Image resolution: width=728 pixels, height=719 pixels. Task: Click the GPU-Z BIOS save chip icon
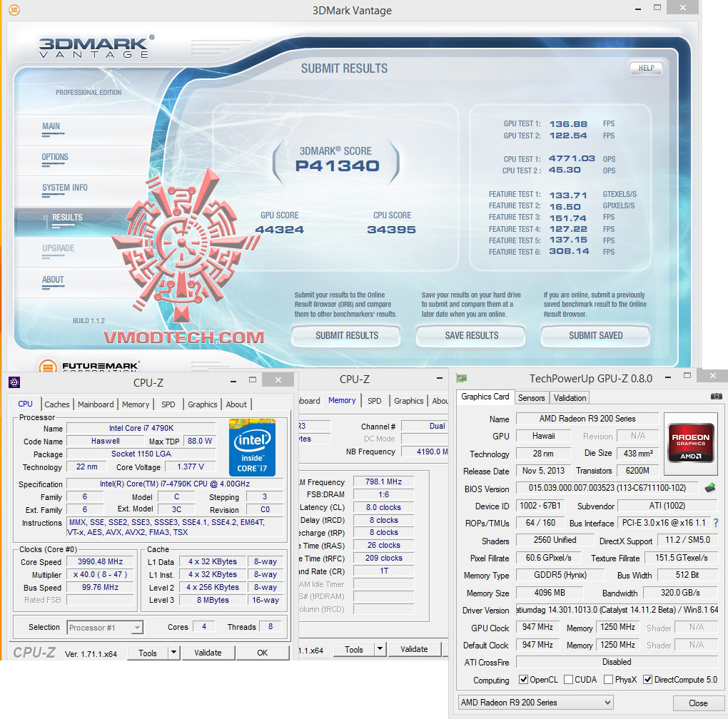(710, 487)
